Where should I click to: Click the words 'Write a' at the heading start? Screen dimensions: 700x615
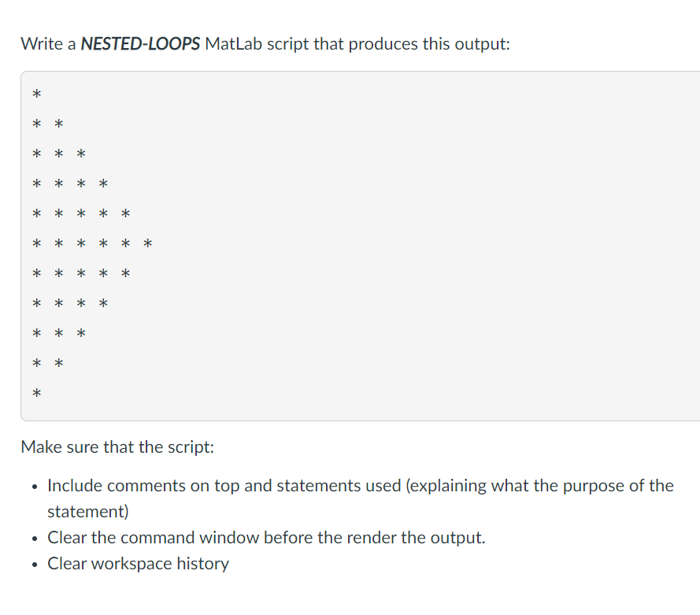pos(49,44)
